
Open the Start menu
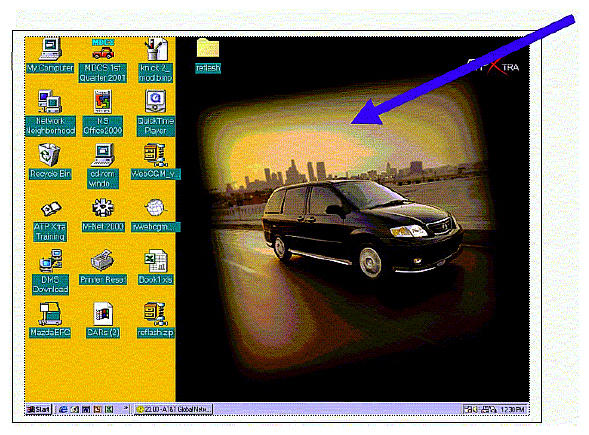pos(38,409)
